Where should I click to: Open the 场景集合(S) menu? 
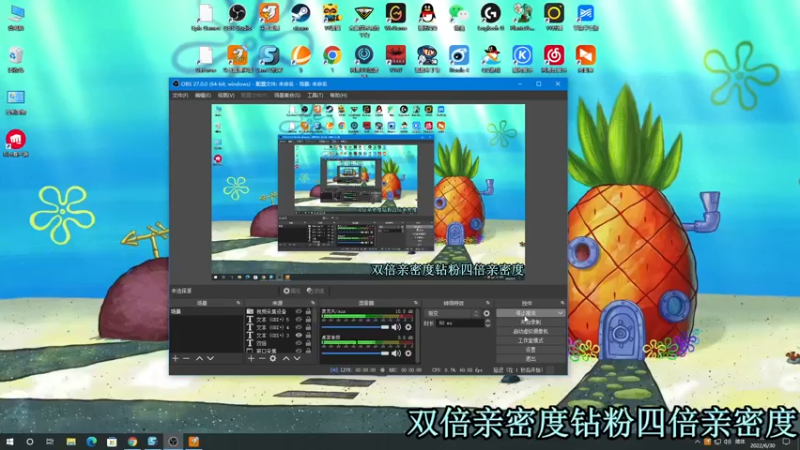287,95
